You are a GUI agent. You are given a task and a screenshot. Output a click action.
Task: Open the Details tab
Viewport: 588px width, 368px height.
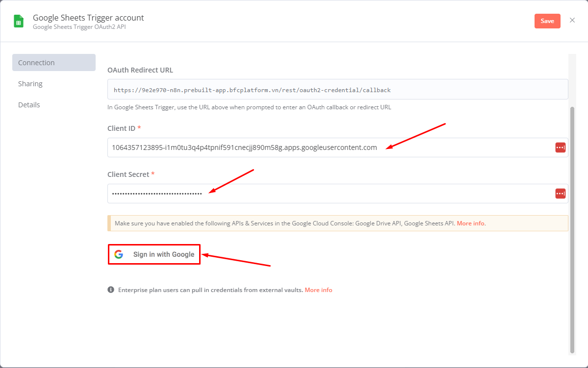coord(29,105)
